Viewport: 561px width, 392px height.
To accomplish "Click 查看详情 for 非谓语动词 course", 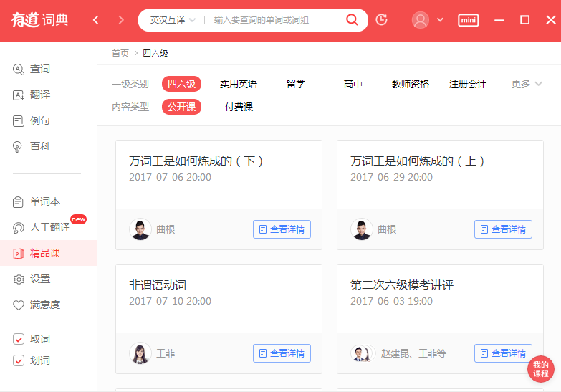I will [x=282, y=353].
